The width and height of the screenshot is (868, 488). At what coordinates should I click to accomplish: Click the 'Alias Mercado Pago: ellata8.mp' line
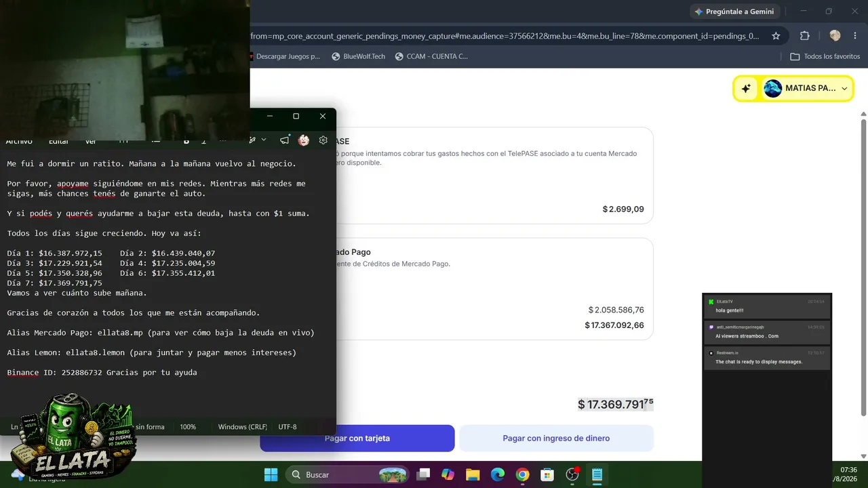(x=161, y=333)
